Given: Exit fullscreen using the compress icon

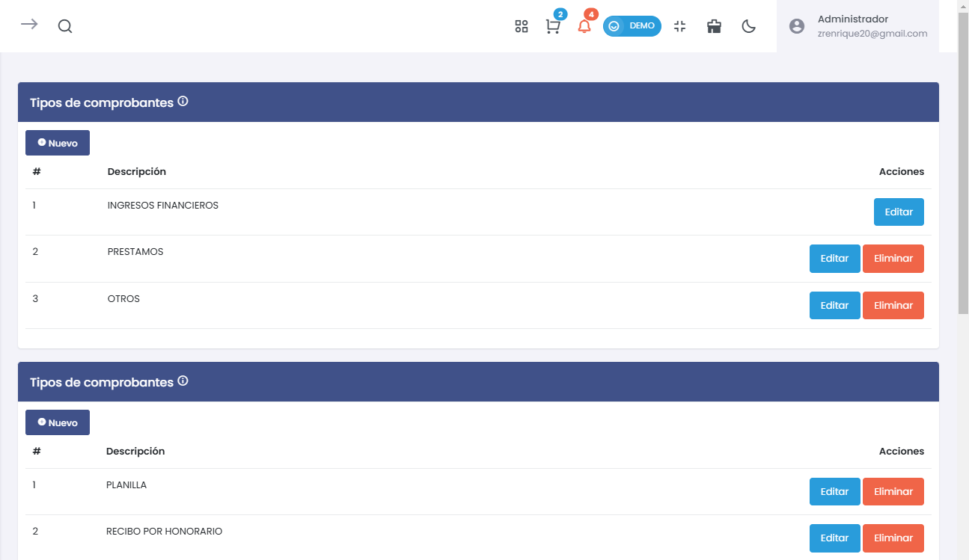Looking at the screenshot, I should point(679,26).
